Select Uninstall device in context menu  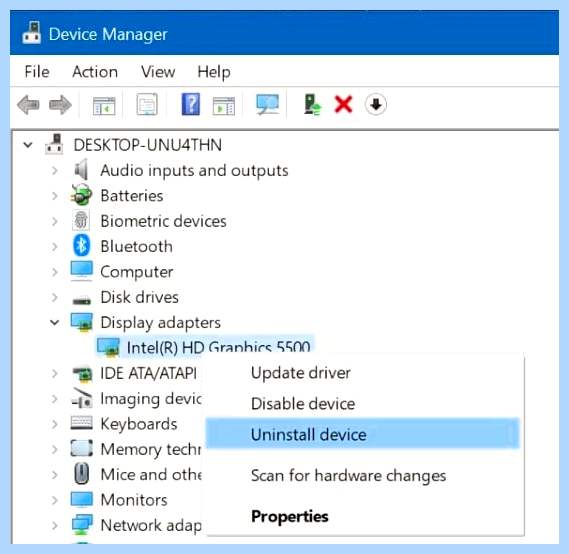click(x=362, y=434)
